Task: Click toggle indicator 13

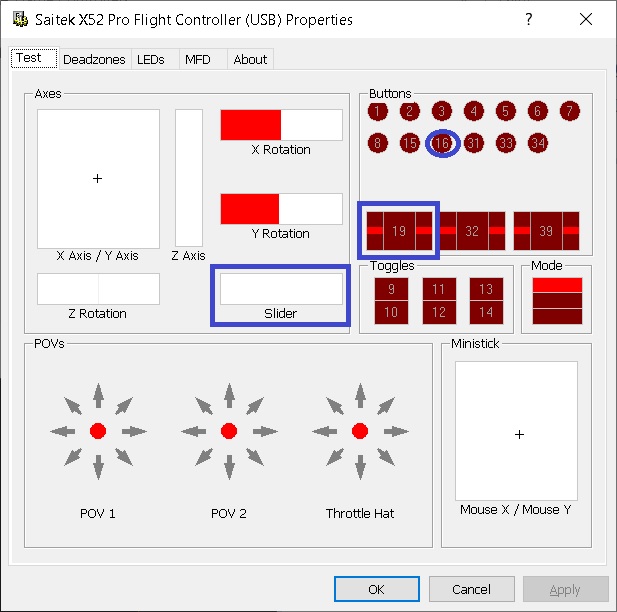Action: pyautogui.click(x=486, y=289)
